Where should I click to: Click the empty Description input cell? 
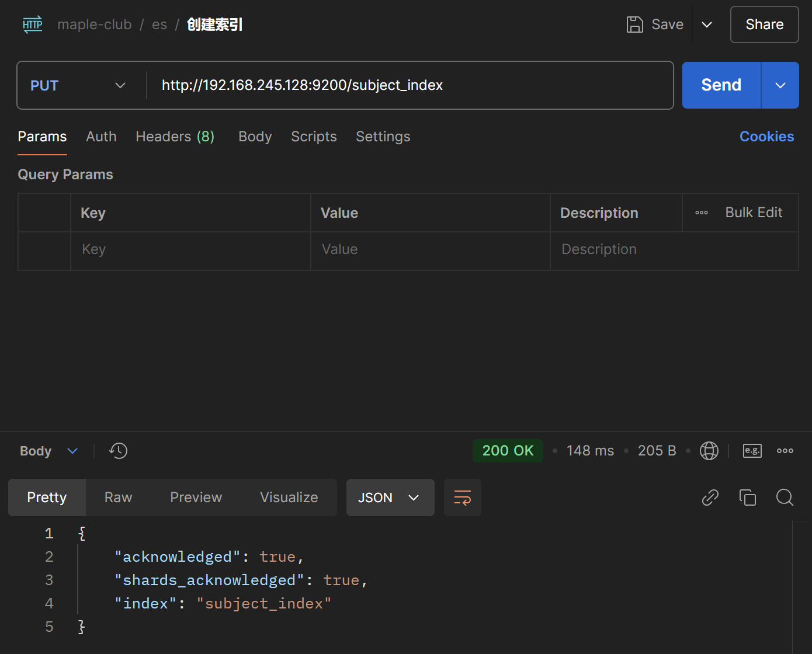pyautogui.click(x=674, y=251)
